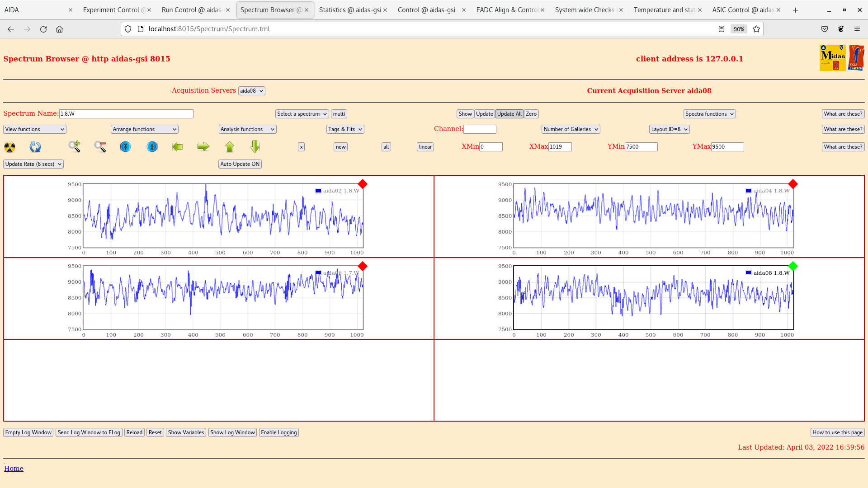This screenshot has width=868, height=488.
Task: Click the TCL powered logo icon
Action: (856, 58)
